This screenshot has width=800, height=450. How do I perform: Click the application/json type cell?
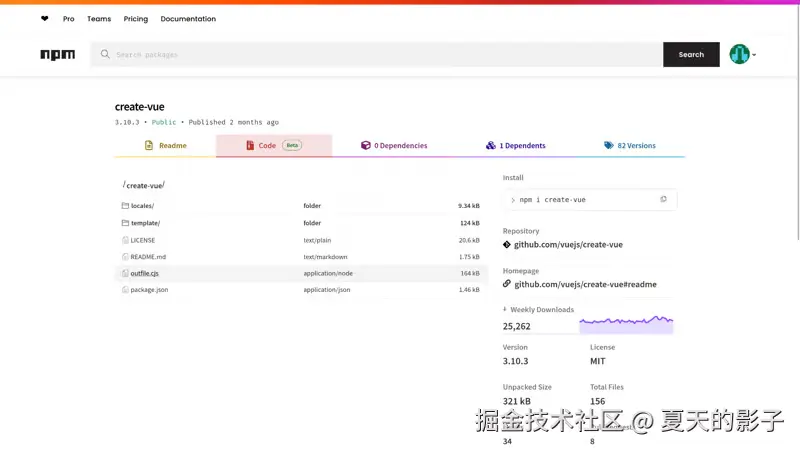(x=327, y=290)
